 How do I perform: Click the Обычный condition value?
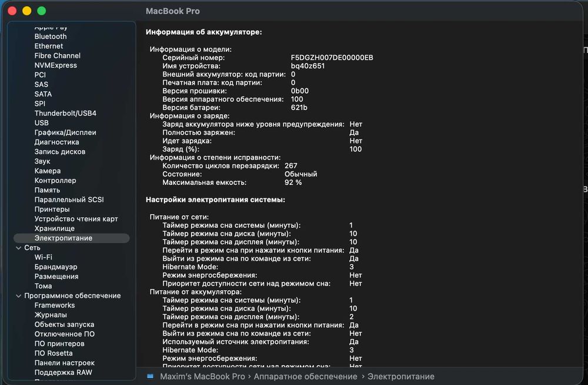[x=300, y=174]
